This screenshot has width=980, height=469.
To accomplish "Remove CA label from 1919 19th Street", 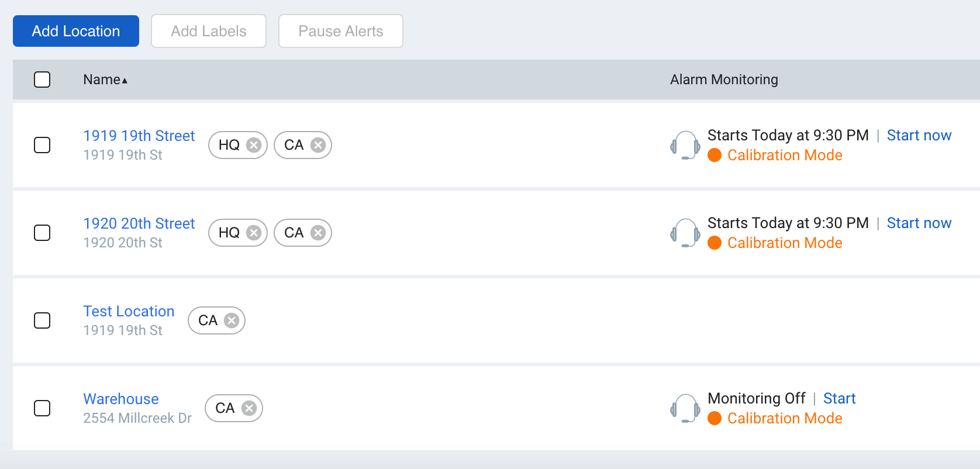I will coord(318,145).
